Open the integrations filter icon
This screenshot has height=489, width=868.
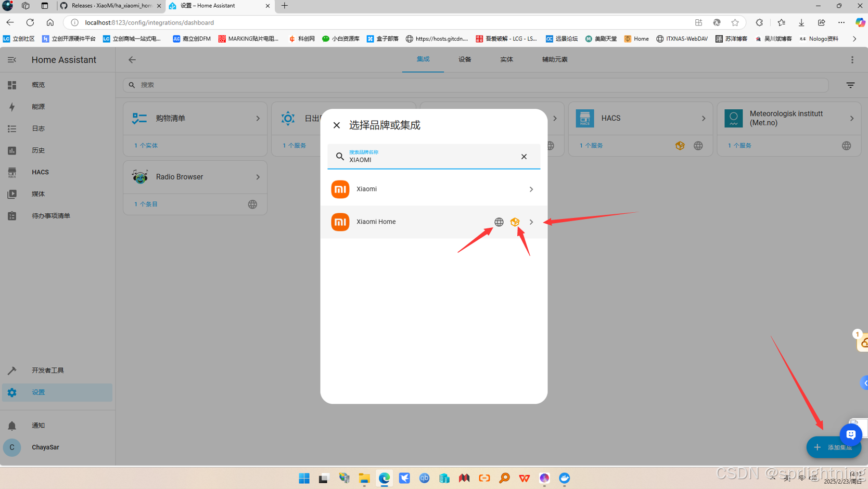click(850, 85)
